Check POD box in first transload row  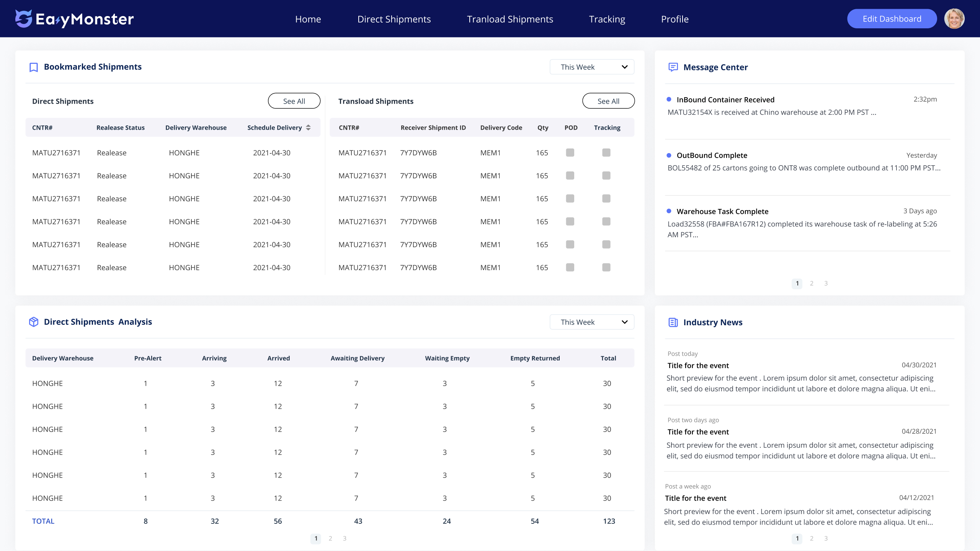570,153
